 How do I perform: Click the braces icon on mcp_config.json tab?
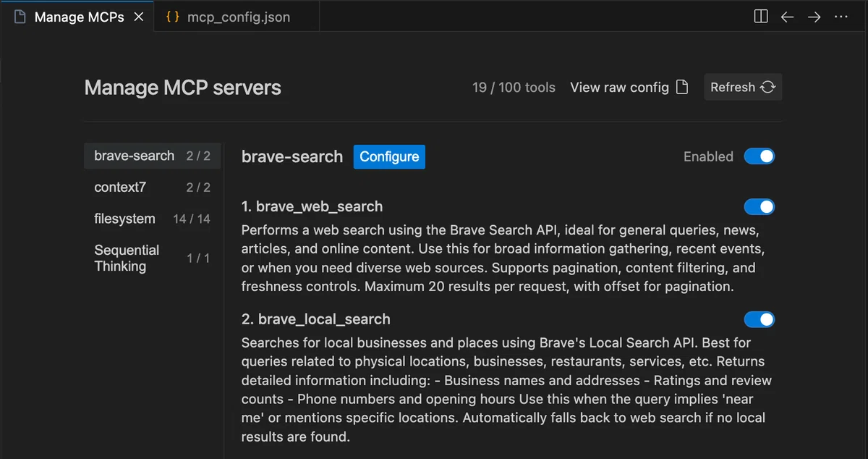coord(172,17)
